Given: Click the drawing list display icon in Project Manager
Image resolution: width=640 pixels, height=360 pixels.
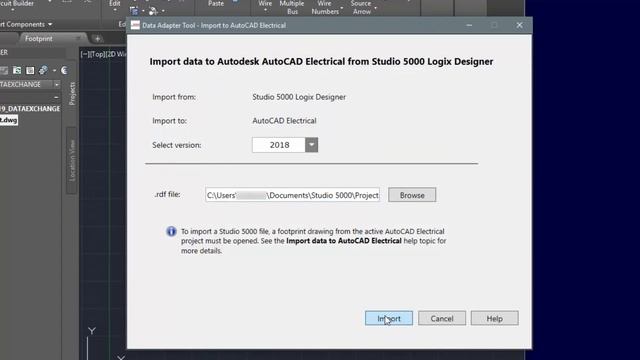Looking at the screenshot, I should pyautogui.click(x=30, y=71).
